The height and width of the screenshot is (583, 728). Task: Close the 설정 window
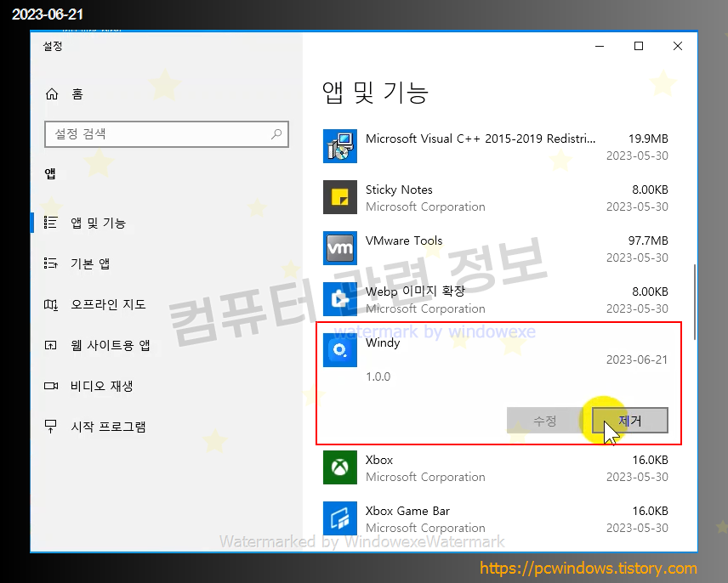(x=677, y=46)
